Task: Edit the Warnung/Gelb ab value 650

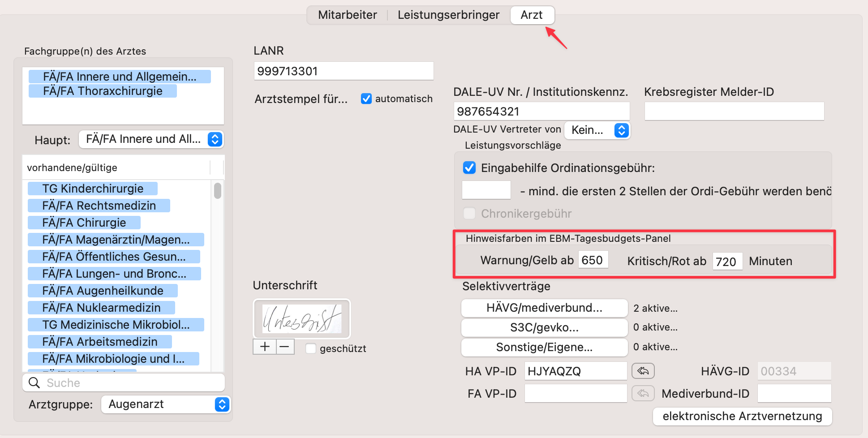Action: click(x=593, y=260)
